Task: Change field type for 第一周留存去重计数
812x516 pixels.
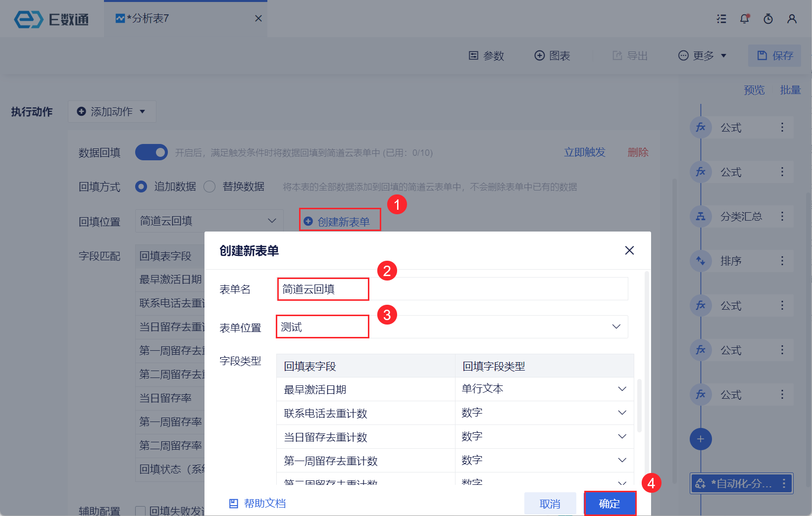Action: (x=545, y=461)
